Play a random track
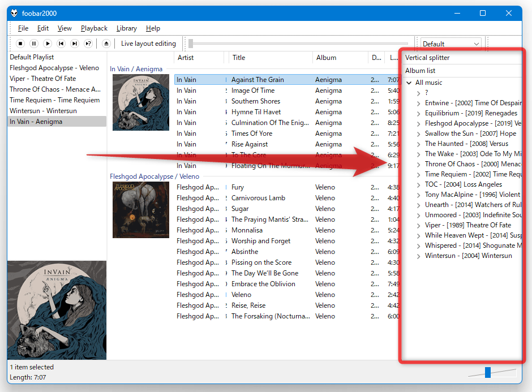The width and height of the screenshot is (532, 392). tap(88, 44)
